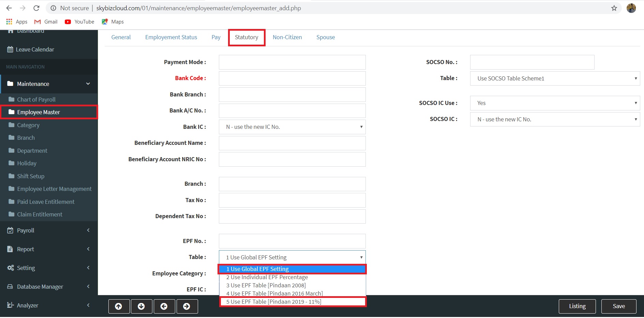Switch to the Non-Citizen tab
This screenshot has height=318, width=644.
pyautogui.click(x=287, y=37)
